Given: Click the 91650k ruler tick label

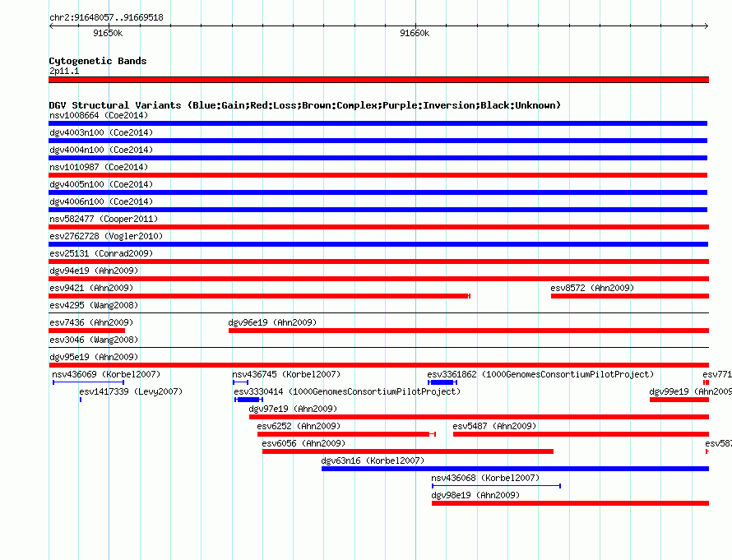Looking at the screenshot, I should [108, 33].
